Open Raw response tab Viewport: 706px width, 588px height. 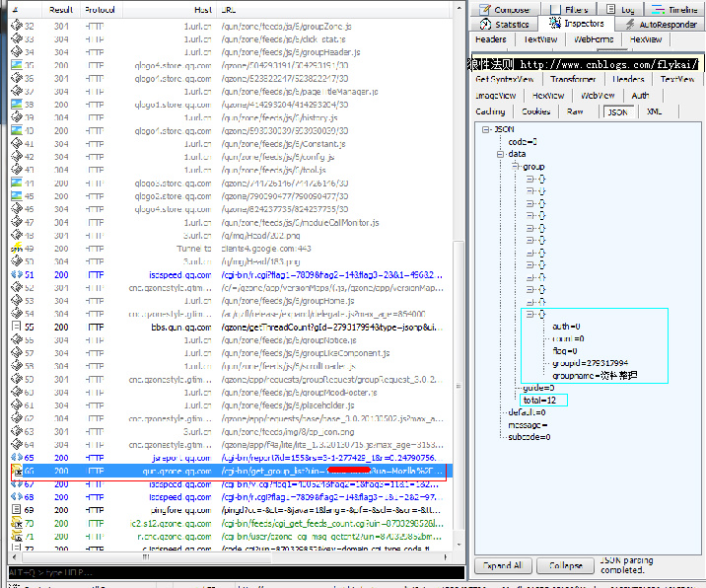(575, 111)
